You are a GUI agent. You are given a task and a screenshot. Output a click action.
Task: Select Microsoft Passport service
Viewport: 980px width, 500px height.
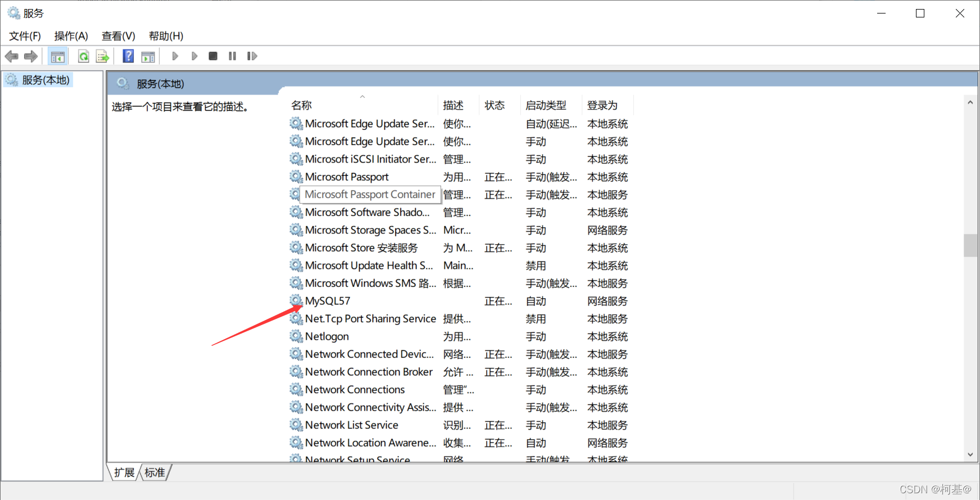[347, 177]
